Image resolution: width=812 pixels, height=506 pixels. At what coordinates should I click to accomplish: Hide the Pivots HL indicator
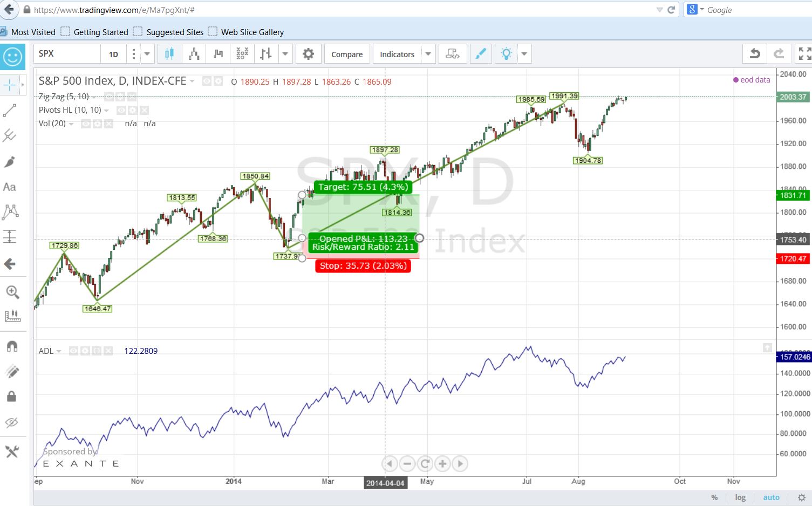tap(121, 110)
